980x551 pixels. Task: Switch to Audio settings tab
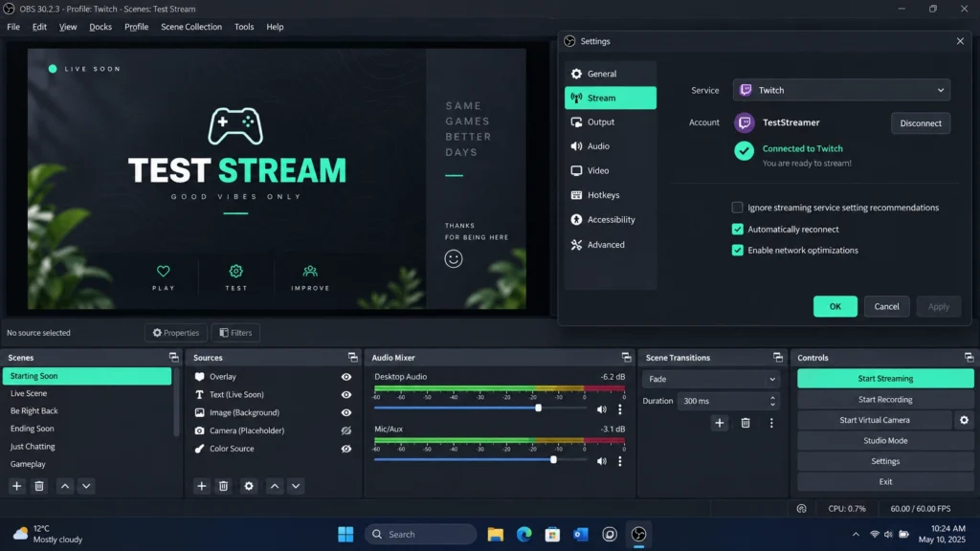pos(611,146)
